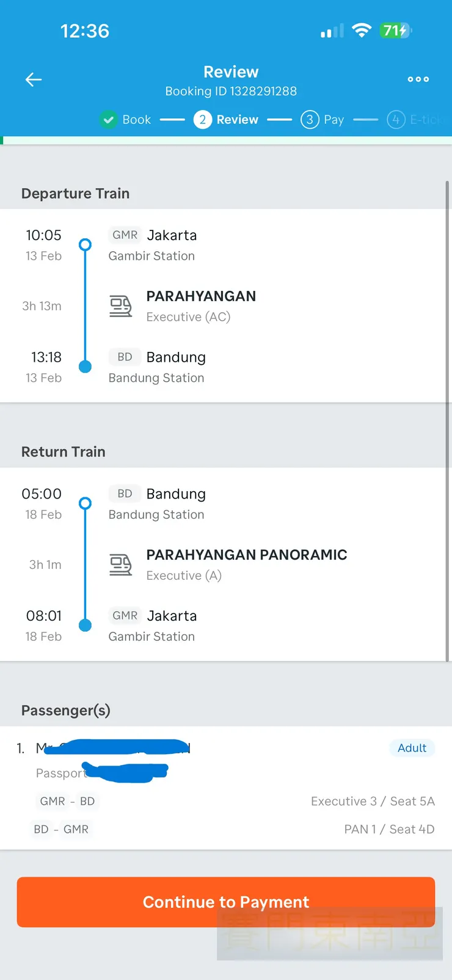Tap the battery indicator in status bar
452x980 pixels.
(396, 31)
